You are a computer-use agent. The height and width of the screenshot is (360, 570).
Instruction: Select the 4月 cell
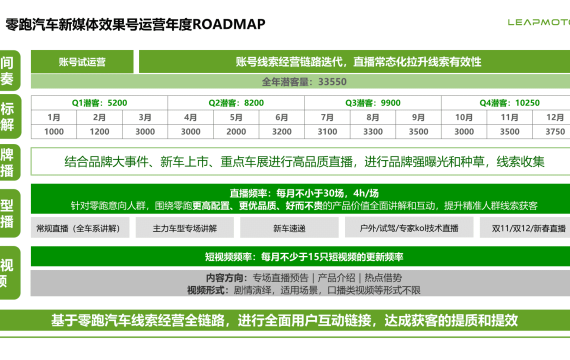point(190,117)
